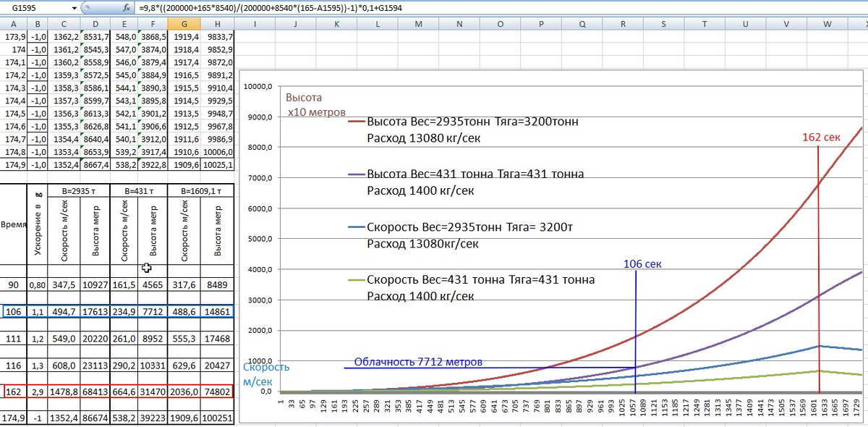Select highlighted column G header
This screenshot has height=427, width=868.
click(x=184, y=24)
